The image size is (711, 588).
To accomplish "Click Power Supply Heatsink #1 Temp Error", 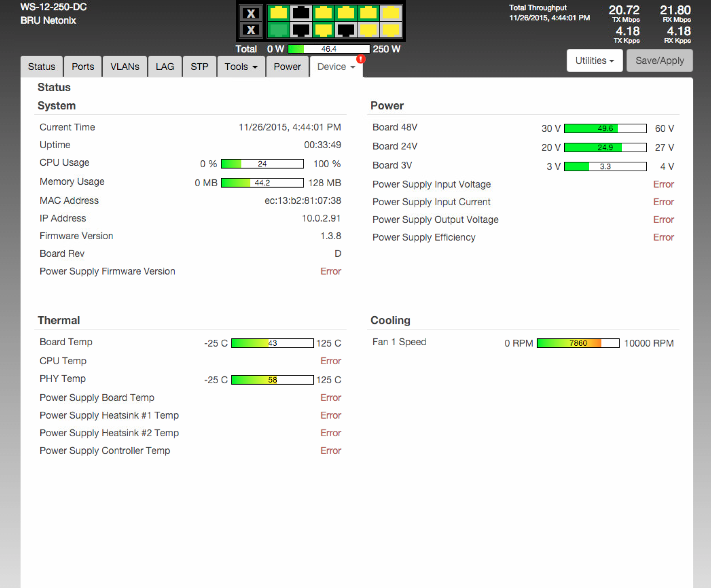I will coord(331,415).
